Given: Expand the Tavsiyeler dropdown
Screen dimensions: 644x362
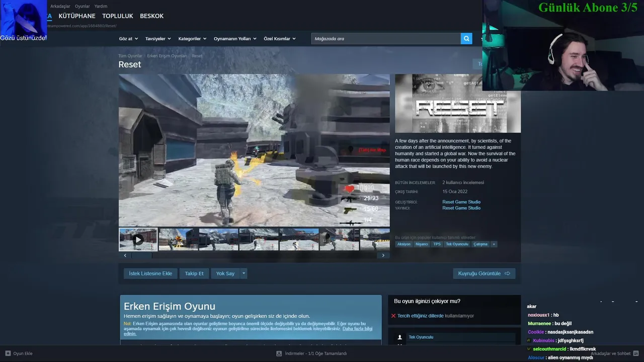Looking at the screenshot, I should point(158,39).
